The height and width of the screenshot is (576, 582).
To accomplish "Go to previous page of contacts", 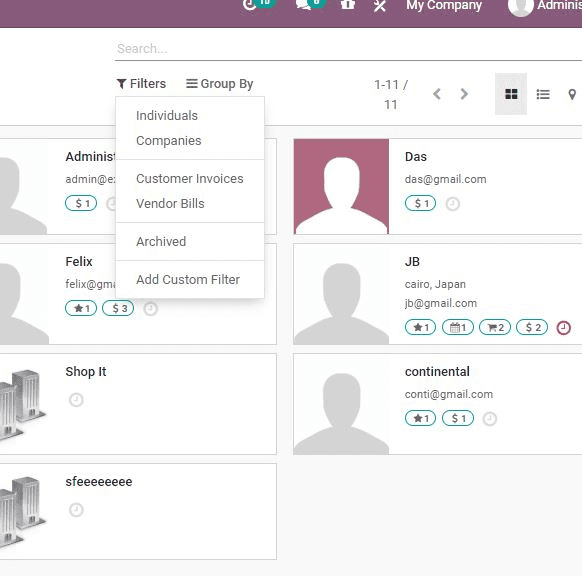I will tap(437, 94).
